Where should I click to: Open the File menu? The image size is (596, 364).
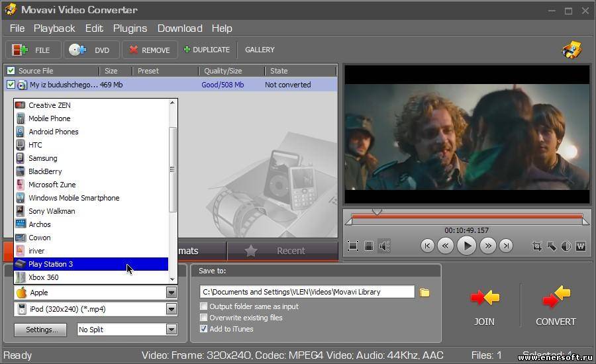(17, 28)
